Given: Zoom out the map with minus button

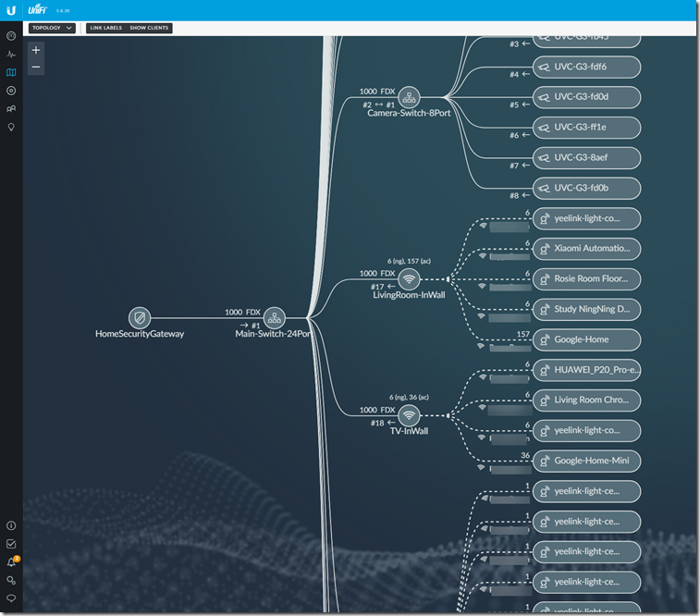Looking at the screenshot, I should (36, 67).
